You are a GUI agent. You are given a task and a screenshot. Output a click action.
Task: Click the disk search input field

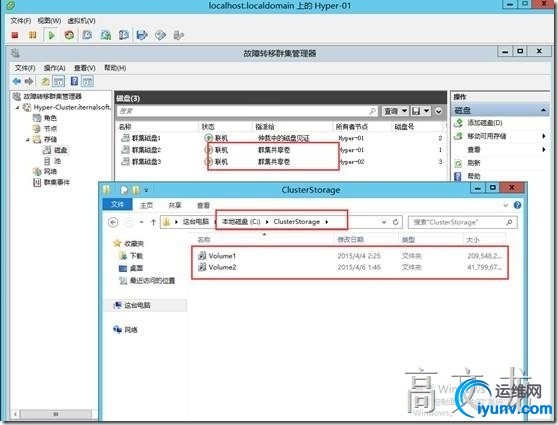(x=247, y=111)
